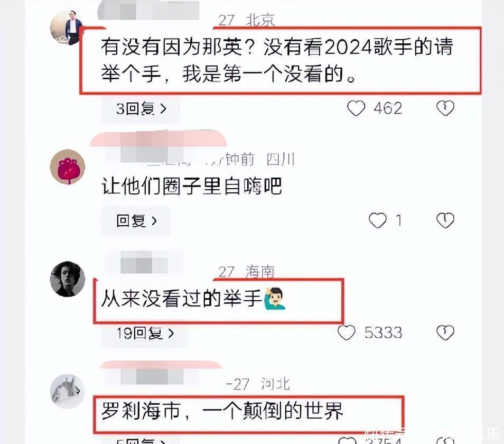Dislike the Hainan comment via broken heart
The image size is (504, 444).
click(x=445, y=332)
